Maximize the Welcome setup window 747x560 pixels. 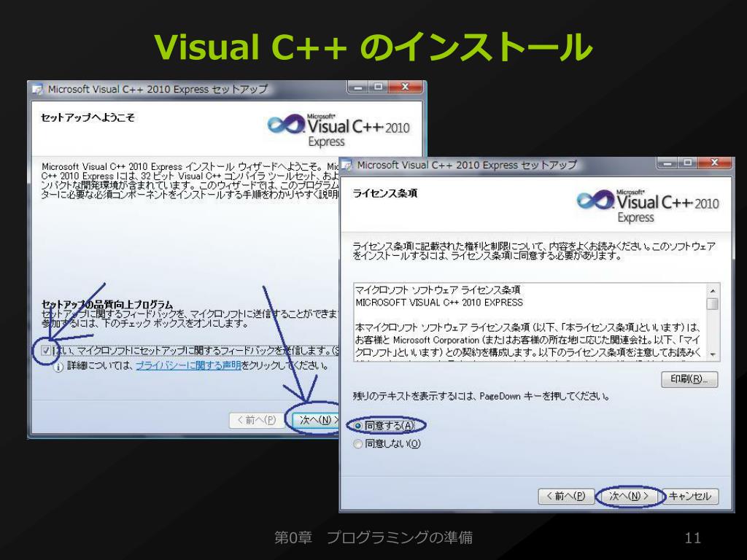(379, 87)
